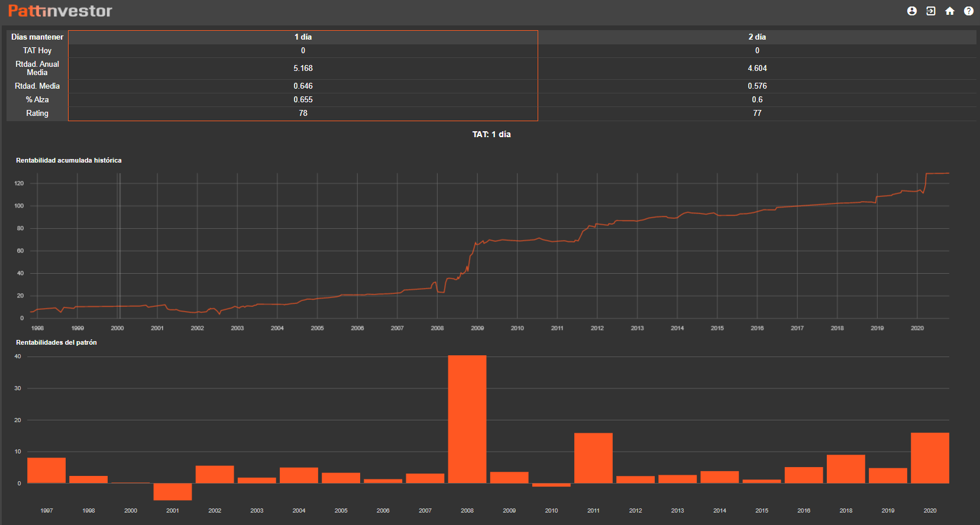Click the "Rentabilidad acumulada histórica" chart title
The image size is (980, 525).
click(x=69, y=160)
